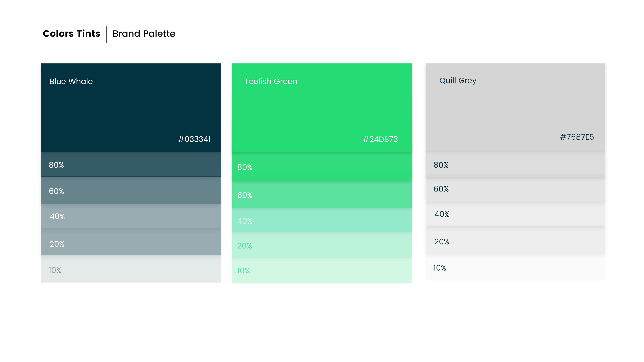The height and width of the screenshot is (362, 644).
Task: Select the Quill Grey 80% tint
Action: point(515,165)
